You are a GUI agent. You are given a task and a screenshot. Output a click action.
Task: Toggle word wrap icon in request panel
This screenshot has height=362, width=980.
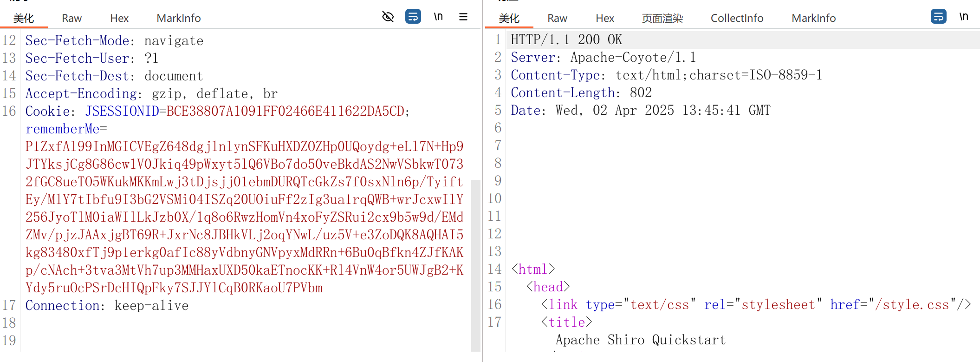click(x=413, y=17)
